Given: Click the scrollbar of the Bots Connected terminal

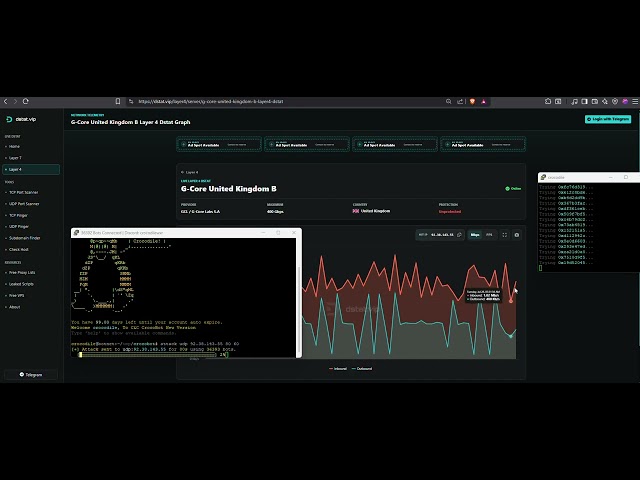Looking at the screenshot, I should pos(298,310).
